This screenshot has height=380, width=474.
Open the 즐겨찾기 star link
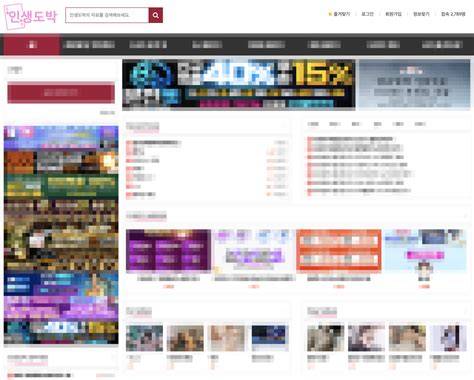pyautogui.click(x=339, y=14)
